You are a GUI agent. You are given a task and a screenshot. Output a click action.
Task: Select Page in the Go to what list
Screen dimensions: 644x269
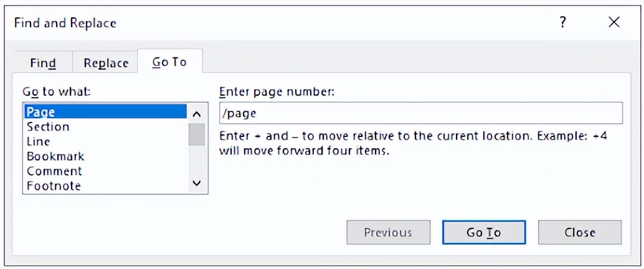[x=105, y=112]
